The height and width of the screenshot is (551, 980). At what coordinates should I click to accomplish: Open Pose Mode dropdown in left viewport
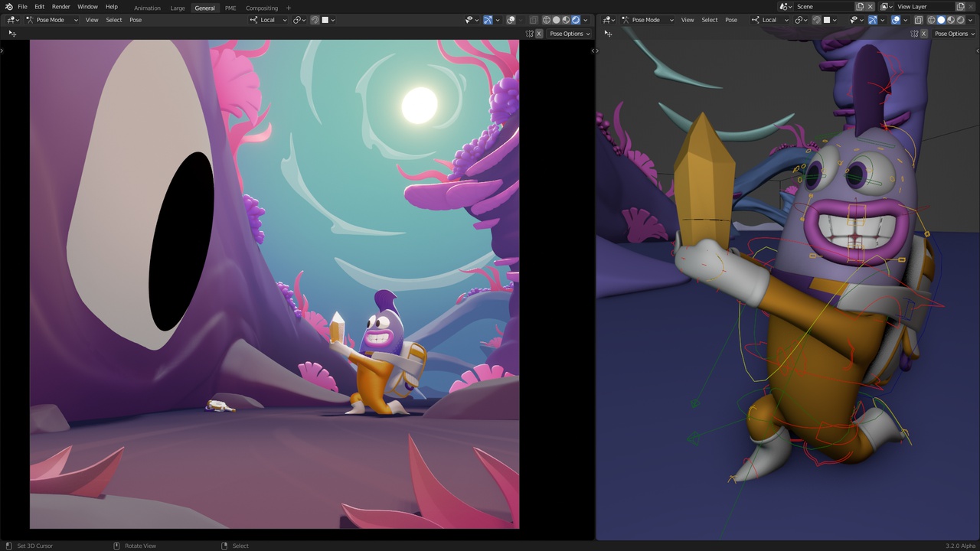pyautogui.click(x=51, y=20)
